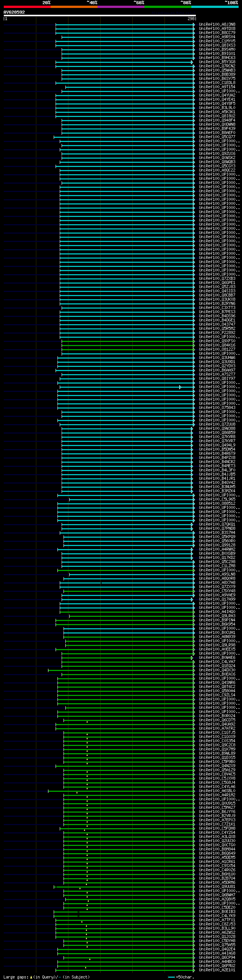Viewport: 242px width, 980px height.
Task: Click label UniRef100_Q4SID3
Action: click(217, 292)
